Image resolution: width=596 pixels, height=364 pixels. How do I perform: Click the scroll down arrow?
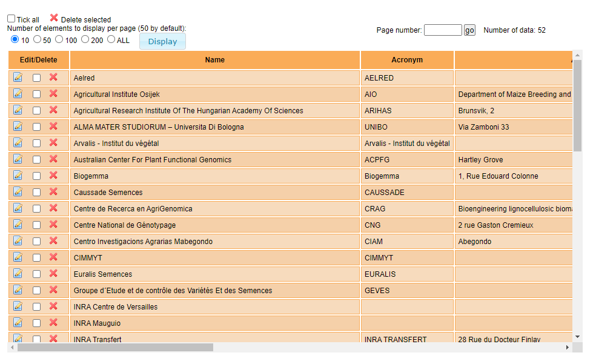[x=577, y=337]
